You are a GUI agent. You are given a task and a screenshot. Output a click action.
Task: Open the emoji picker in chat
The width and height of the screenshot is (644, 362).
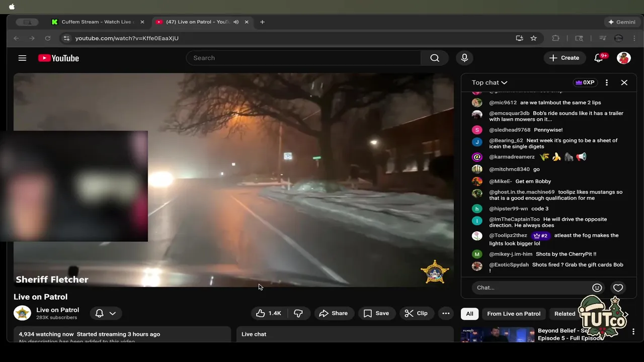click(597, 288)
